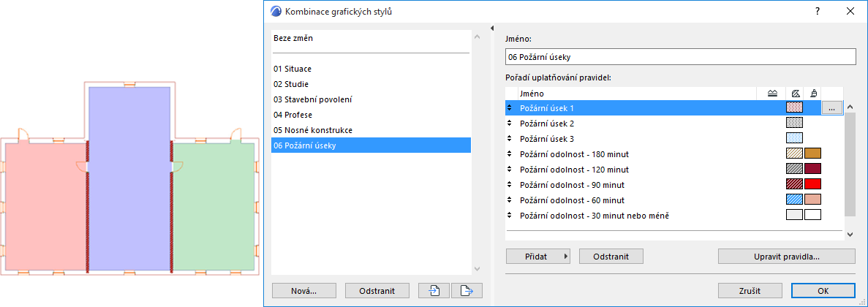Click reorder handle of Požární odolnost - 90 minut
868x307 pixels.
(510, 185)
